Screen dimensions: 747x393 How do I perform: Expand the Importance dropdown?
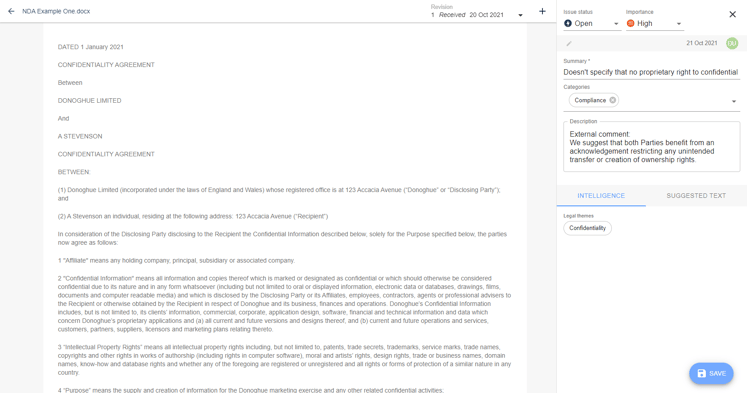pos(679,24)
